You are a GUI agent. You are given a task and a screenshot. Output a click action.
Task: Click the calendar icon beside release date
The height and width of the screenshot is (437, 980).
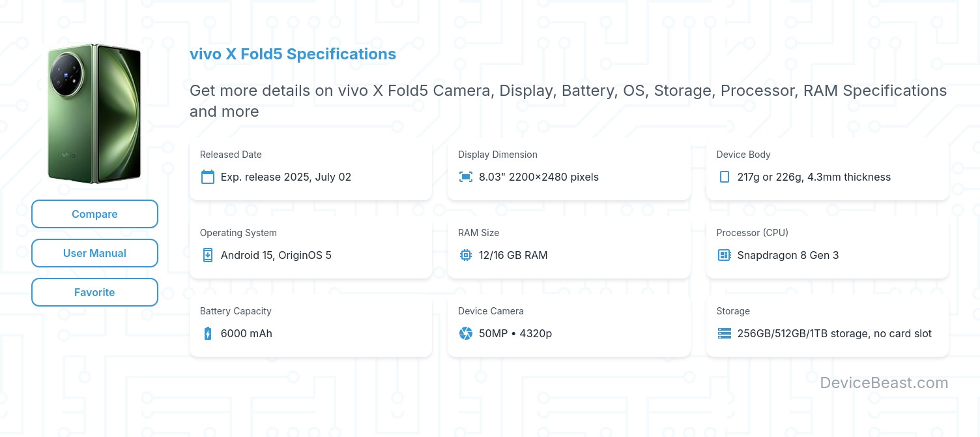[x=208, y=177]
